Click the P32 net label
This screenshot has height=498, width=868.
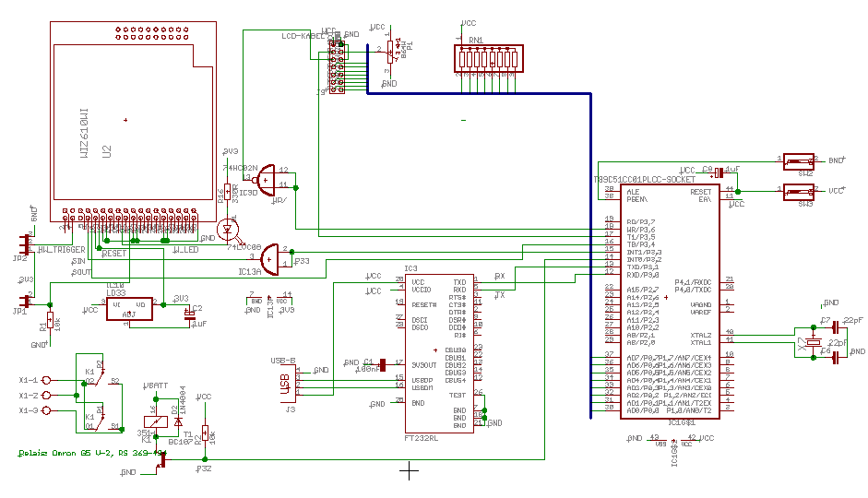(204, 468)
